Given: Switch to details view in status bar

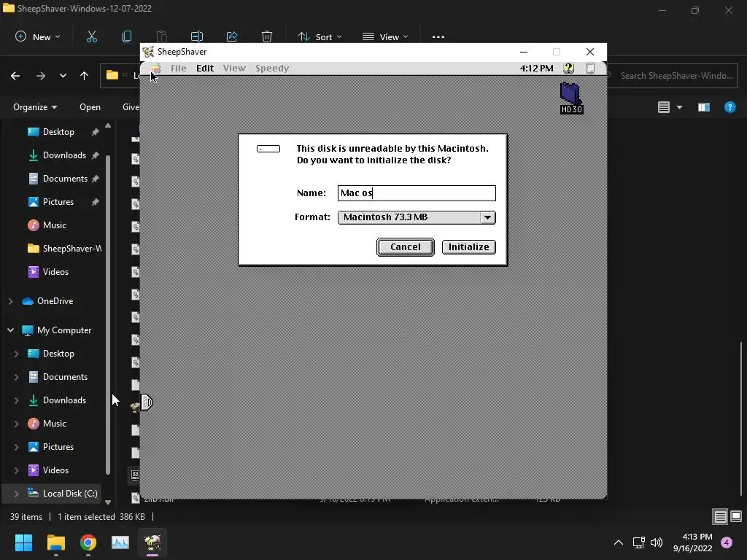Looking at the screenshot, I should tap(720, 517).
